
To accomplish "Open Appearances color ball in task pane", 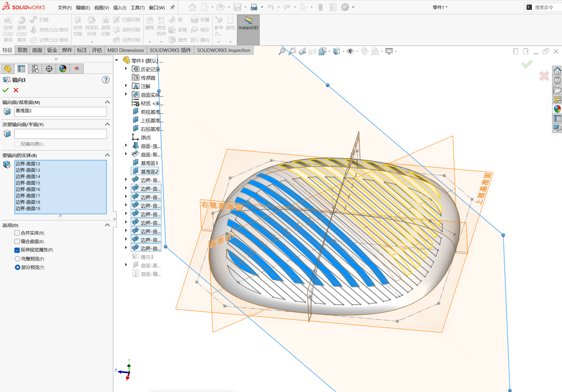I will 558,109.
